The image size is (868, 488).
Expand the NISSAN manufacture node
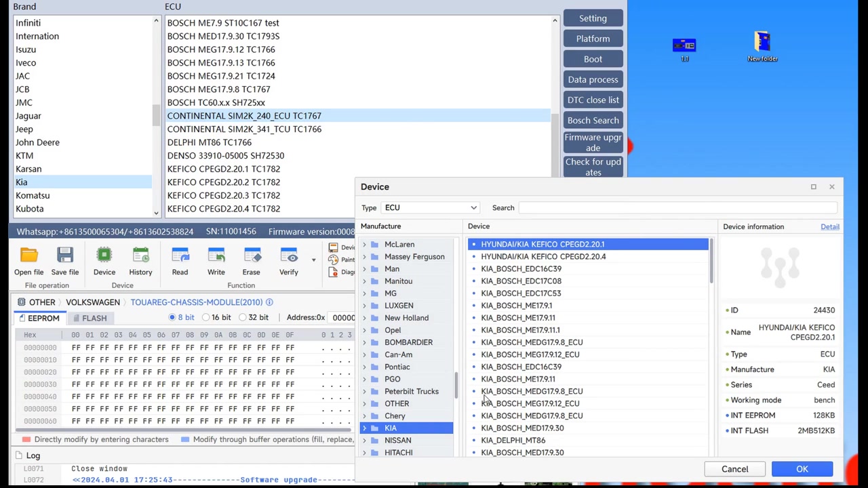coord(364,441)
